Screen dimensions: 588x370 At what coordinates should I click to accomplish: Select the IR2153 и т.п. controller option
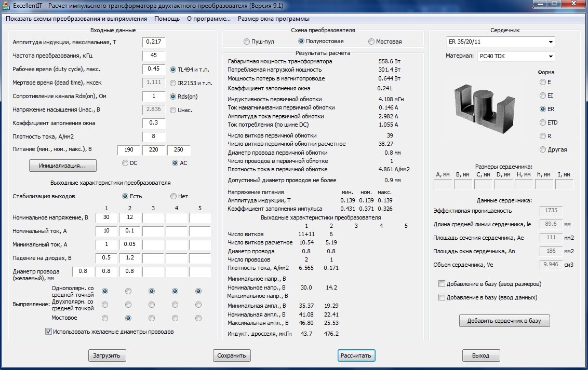(191, 83)
